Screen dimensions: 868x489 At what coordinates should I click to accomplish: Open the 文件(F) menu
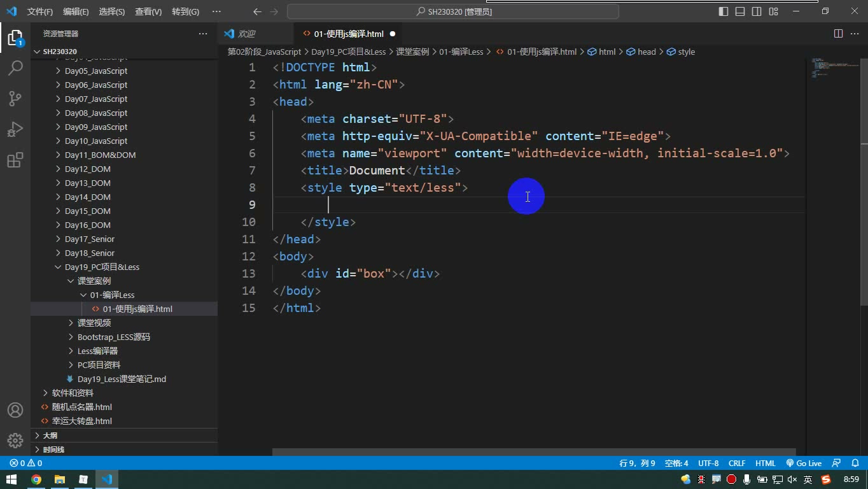click(x=40, y=11)
